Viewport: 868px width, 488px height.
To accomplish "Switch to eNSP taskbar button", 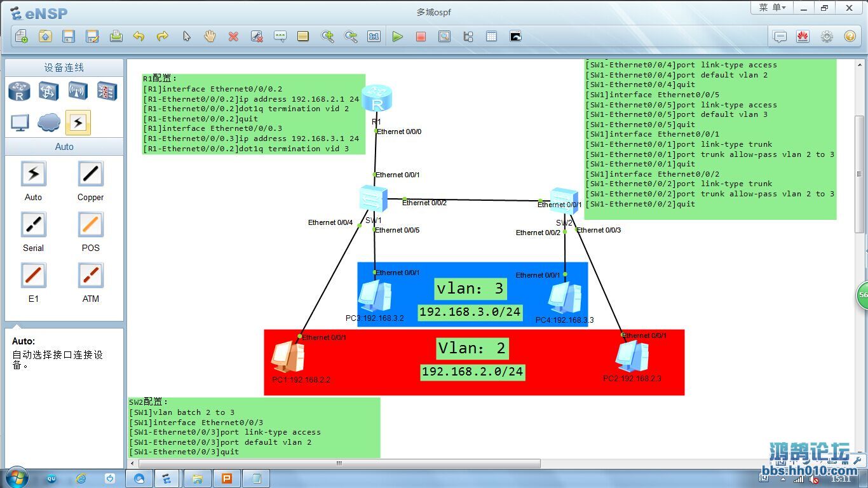I will [x=167, y=478].
